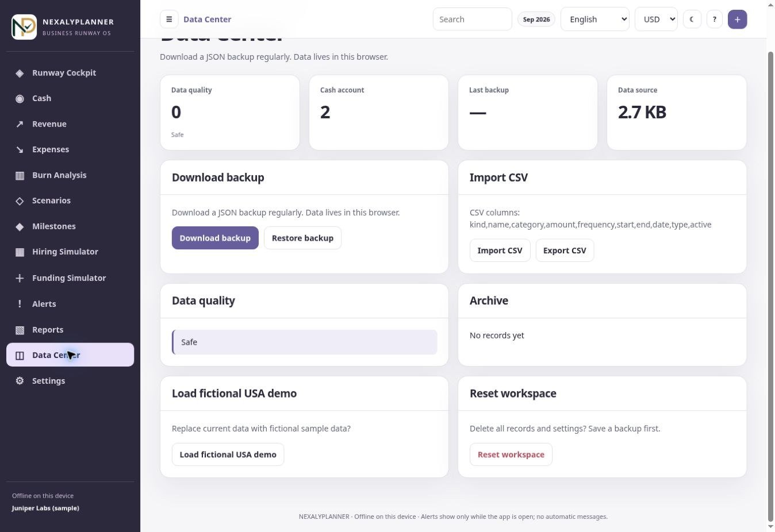Viewport: 775px width, 532px height.
Task: Open help with question mark button
Action: pyautogui.click(x=714, y=19)
